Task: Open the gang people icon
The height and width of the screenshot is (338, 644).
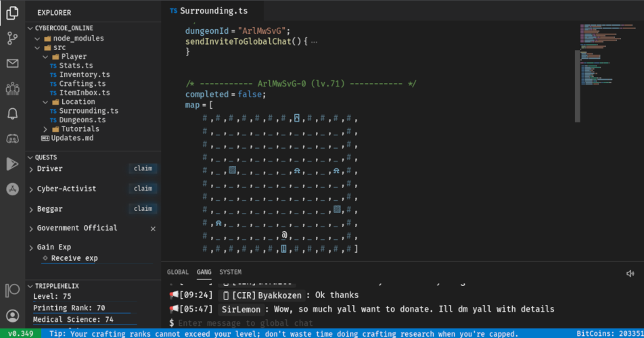Action: click(12, 89)
